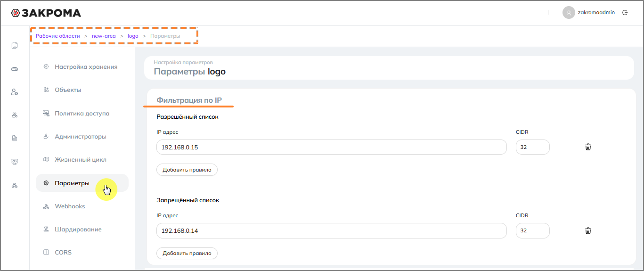Viewport: 644px width, 271px height.
Task: Click the monitor icon in the left rail
Action: [x=15, y=162]
